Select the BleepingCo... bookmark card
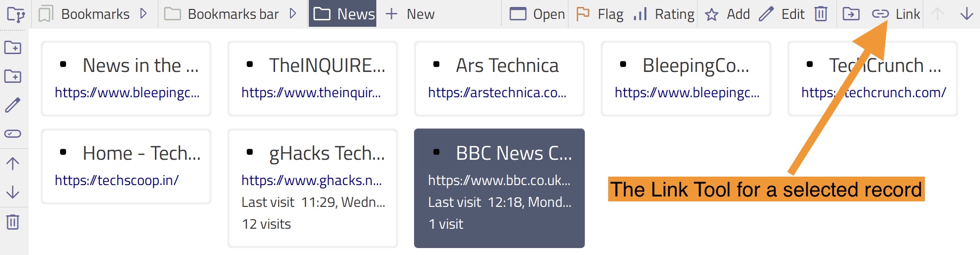Image resolution: width=980 pixels, height=255 pixels. coord(686,78)
